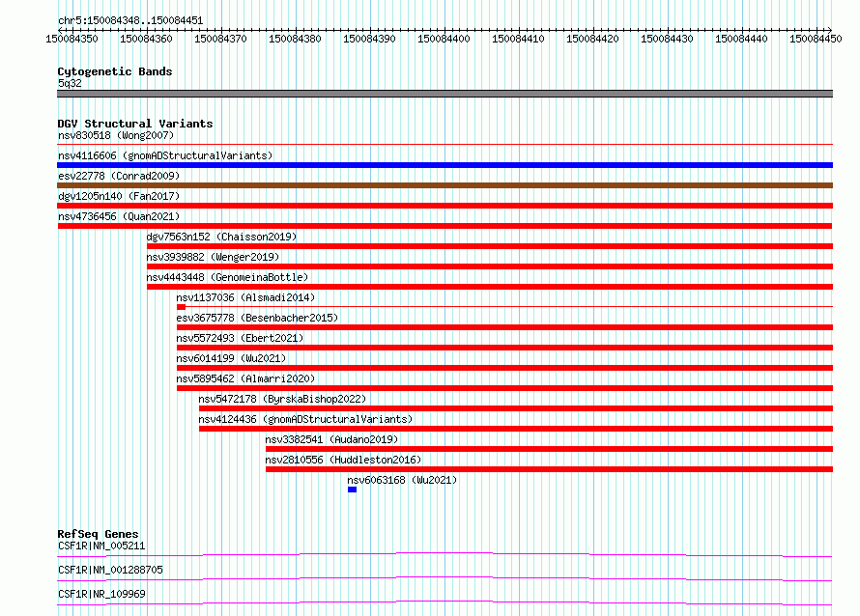Screen dimensions: 860x616
Task: Click the 5q32 band label
Action: [x=70, y=83]
